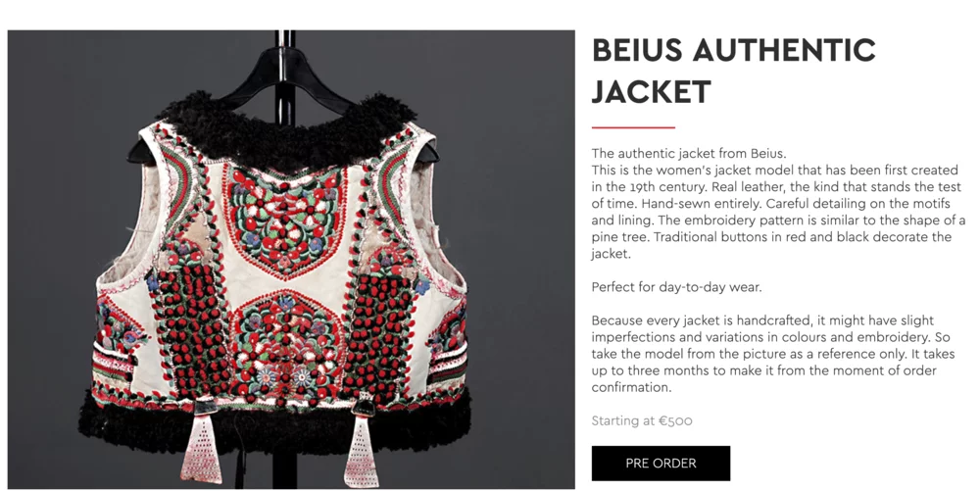Viewport: 980px width, 491px height.
Task: Click the PRE ORDER button
Action: (x=661, y=463)
